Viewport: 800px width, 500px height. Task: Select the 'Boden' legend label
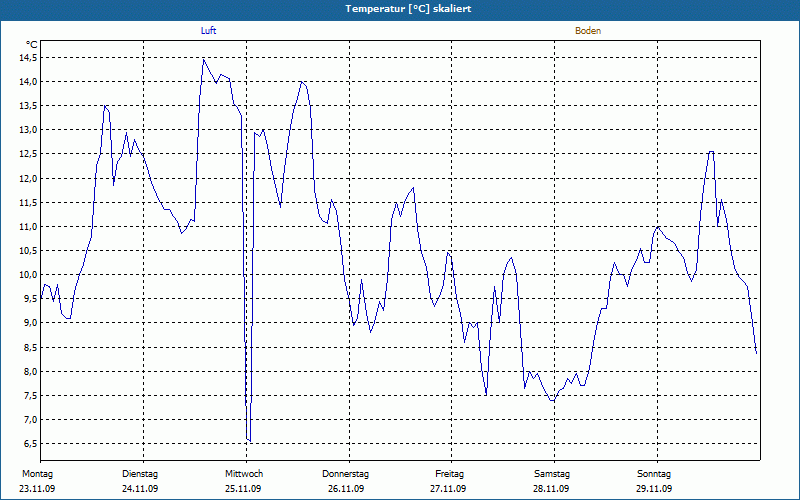(588, 31)
